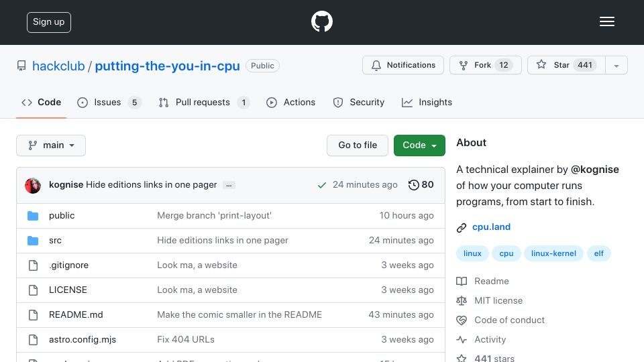The width and height of the screenshot is (644, 362).
Task: Open 'Merge branch print-layout' commit
Action: 215,215
